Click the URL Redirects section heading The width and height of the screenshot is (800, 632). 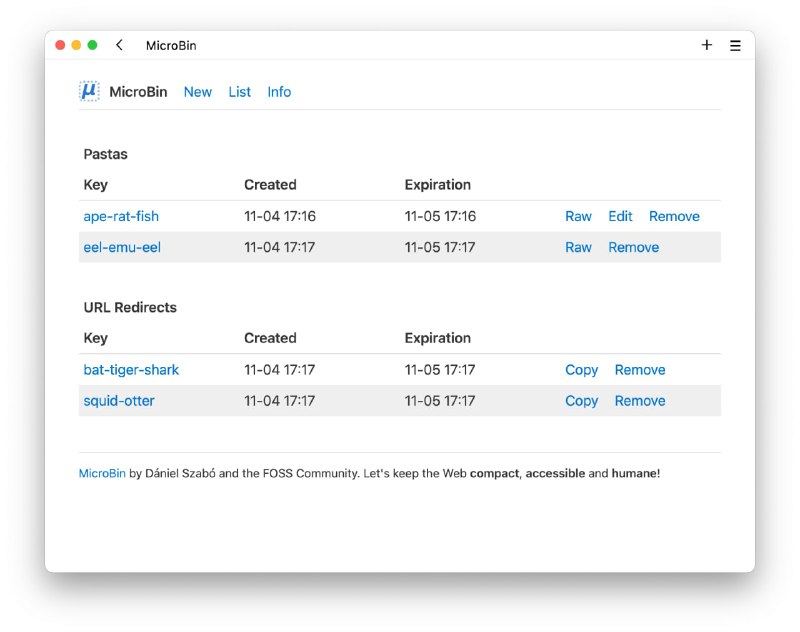[130, 308]
